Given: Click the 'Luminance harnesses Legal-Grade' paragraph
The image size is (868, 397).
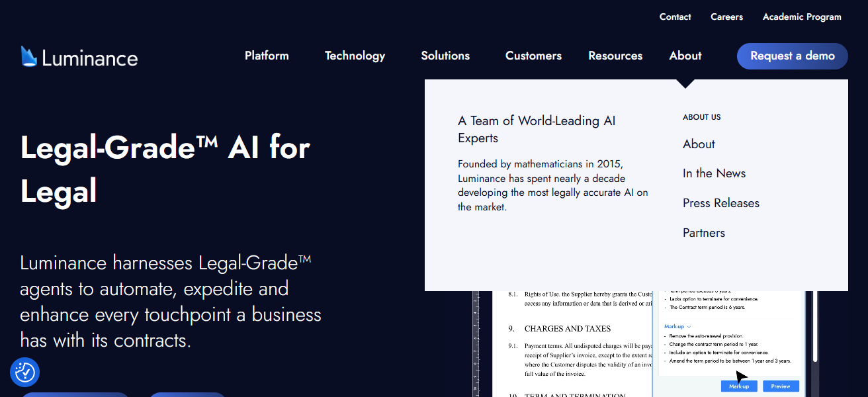Looking at the screenshot, I should 171,302.
